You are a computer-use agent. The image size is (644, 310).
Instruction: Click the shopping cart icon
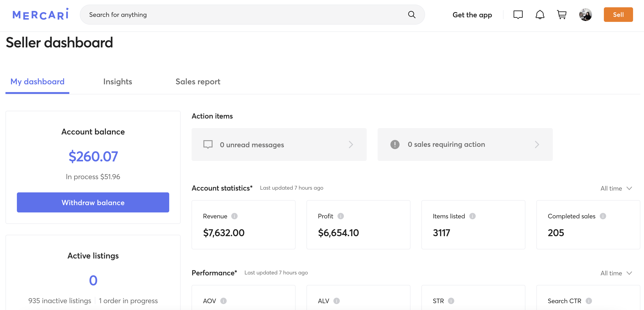tap(562, 14)
